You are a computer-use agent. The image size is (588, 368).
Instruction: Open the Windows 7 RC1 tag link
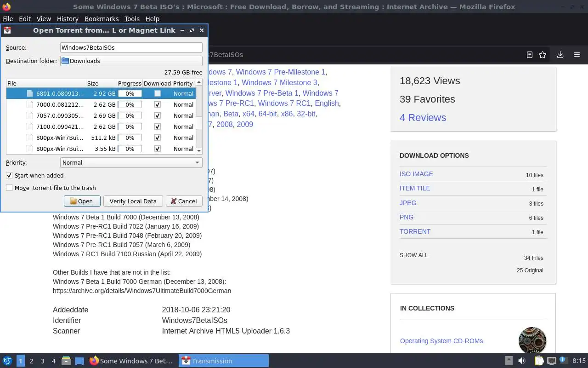[x=284, y=103]
